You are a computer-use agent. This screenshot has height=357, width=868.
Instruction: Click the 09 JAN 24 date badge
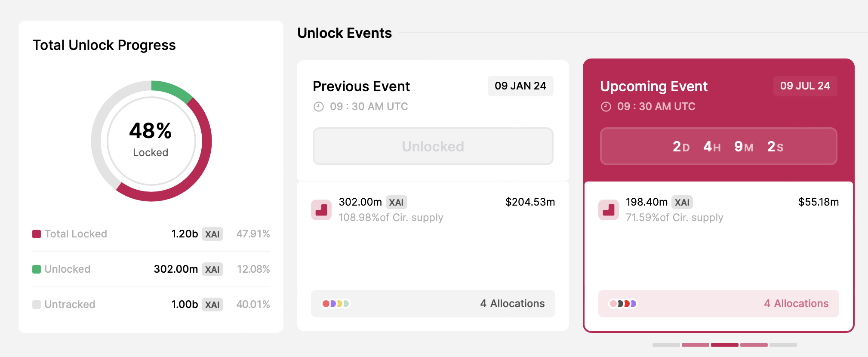coord(520,86)
